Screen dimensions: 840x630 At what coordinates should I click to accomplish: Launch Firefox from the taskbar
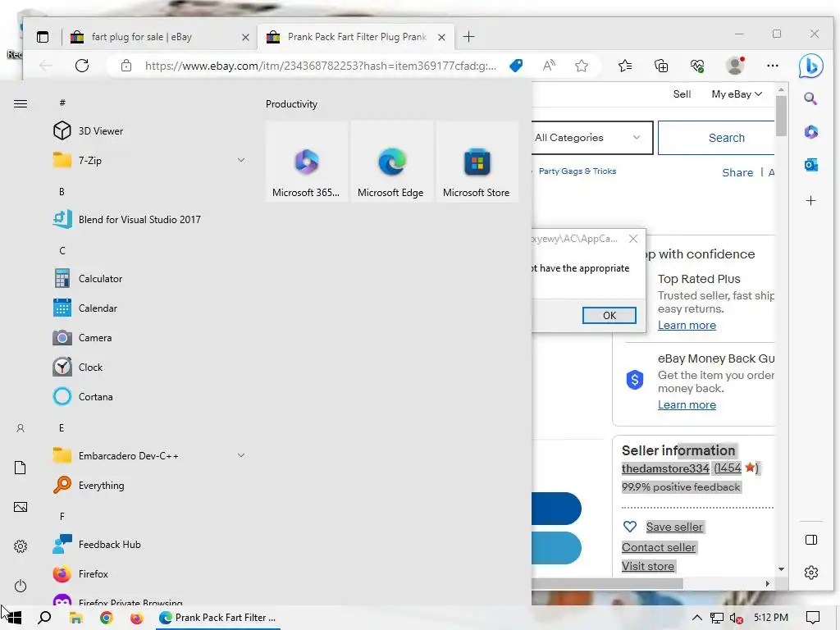click(137, 618)
